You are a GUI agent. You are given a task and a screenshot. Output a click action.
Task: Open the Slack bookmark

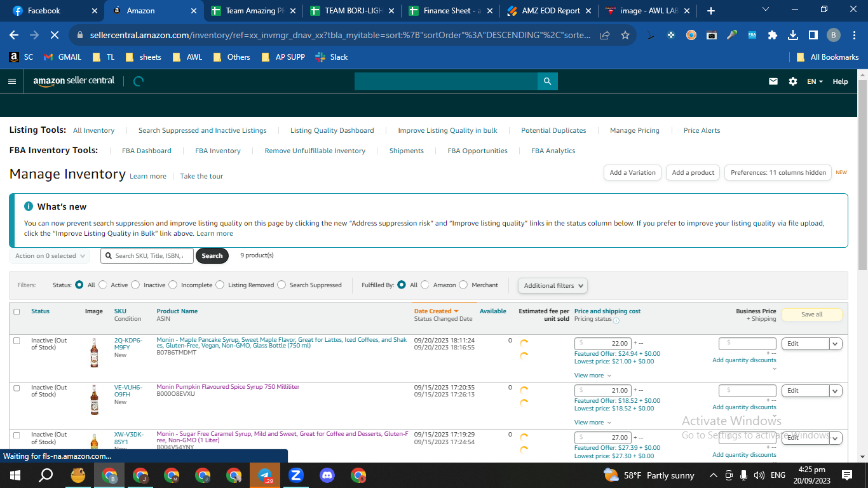point(332,57)
